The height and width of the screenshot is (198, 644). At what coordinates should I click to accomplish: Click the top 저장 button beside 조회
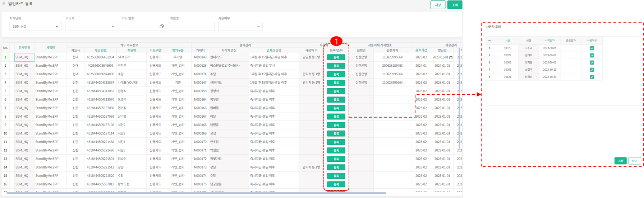(x=438, y=5)
